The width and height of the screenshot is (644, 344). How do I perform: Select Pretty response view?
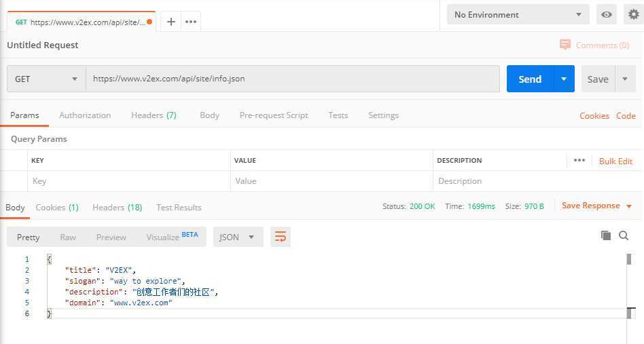(29, 237)
